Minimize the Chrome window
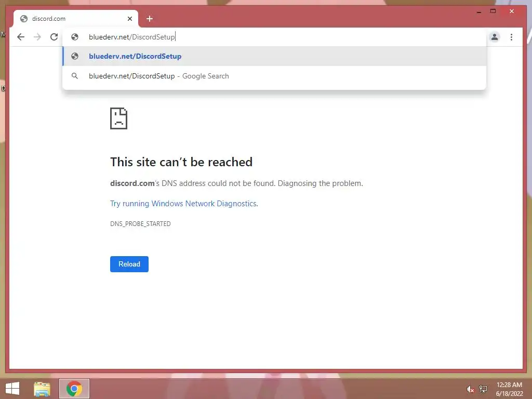This screenshot has height=399, width=532. tap(478, 11)
